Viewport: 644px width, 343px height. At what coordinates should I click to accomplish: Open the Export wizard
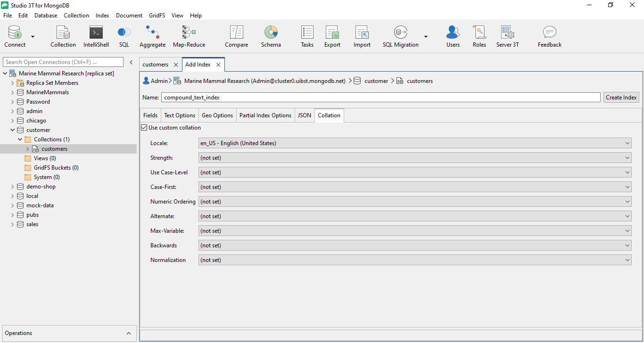click(x=332, y=36)
